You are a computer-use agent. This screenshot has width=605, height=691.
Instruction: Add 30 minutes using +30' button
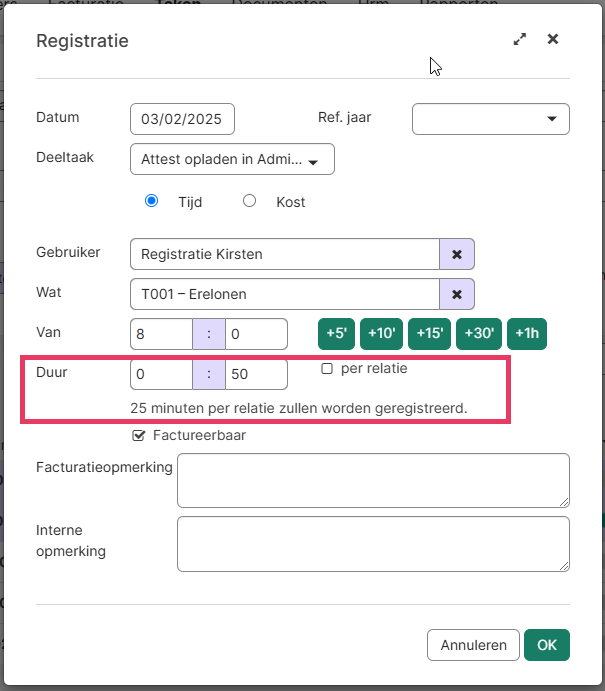(x=478, y=334)
